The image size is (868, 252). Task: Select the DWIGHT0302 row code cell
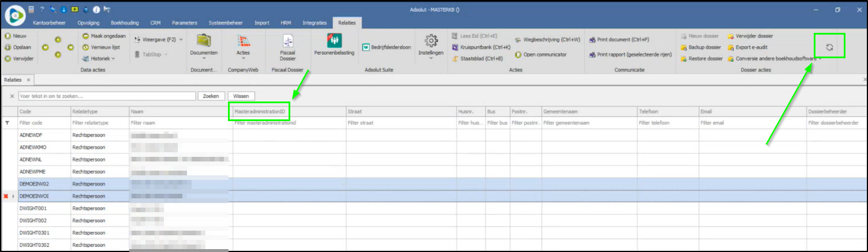pos(43,245)
